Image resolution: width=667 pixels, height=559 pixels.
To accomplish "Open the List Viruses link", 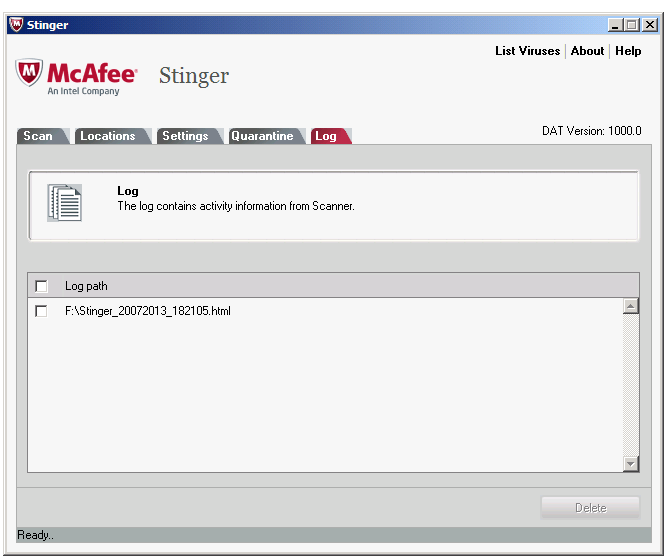I will 527,51.
